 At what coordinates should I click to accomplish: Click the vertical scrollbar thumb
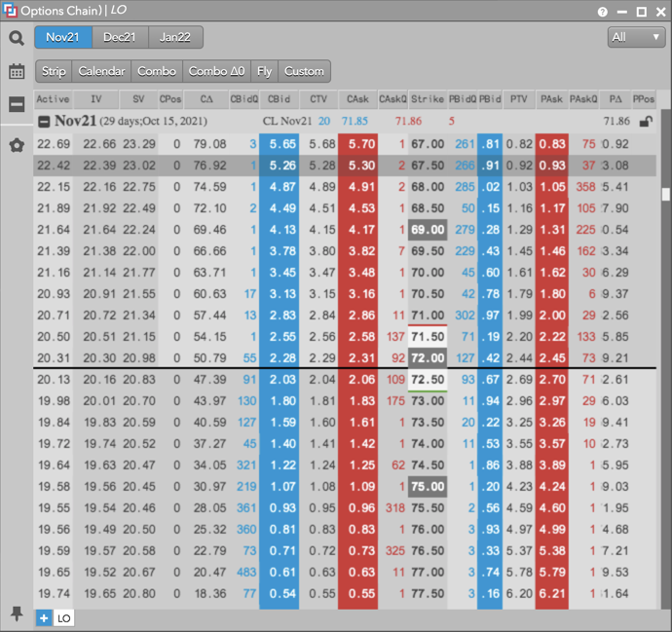point(665,194)
